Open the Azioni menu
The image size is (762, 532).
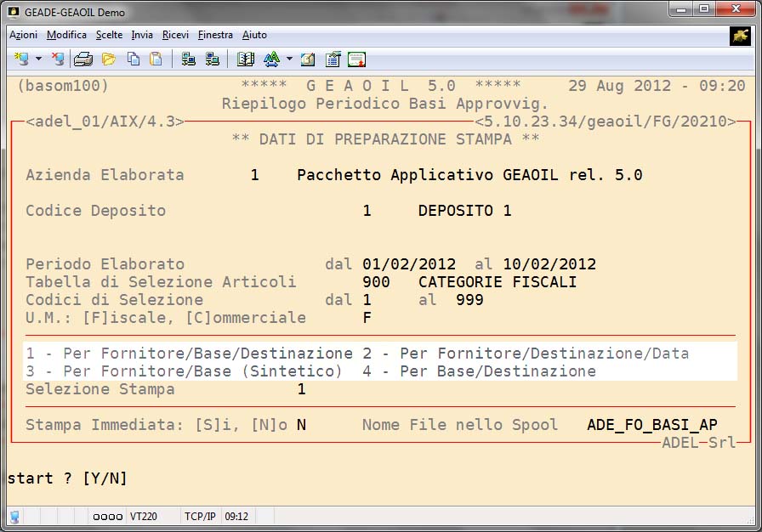click(x=23, y=35)
